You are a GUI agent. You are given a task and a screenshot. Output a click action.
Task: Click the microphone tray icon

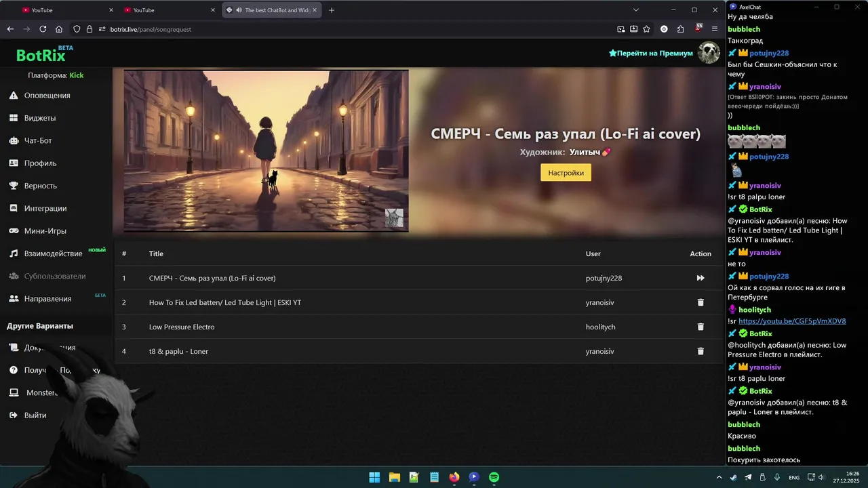[x=777, y=477]
